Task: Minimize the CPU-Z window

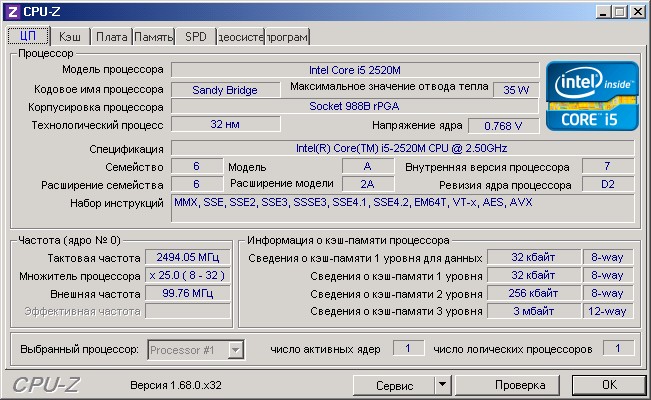Action: click(x=603, y=12)
